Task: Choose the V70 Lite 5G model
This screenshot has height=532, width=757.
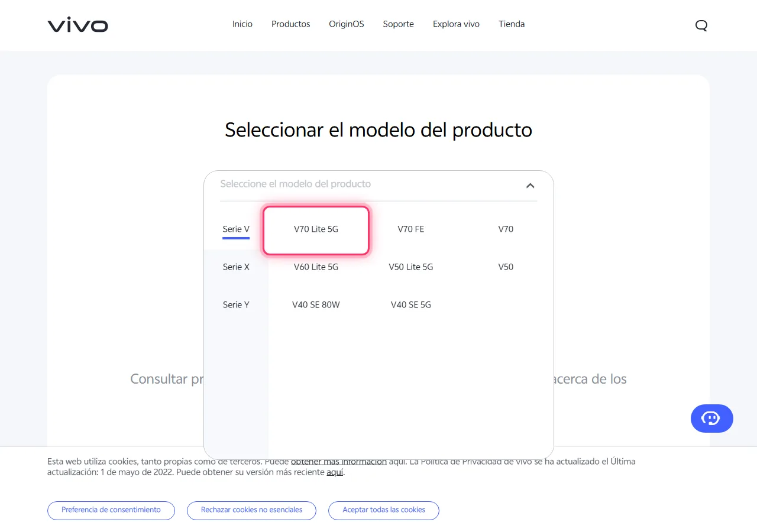Action: (316, 230)
